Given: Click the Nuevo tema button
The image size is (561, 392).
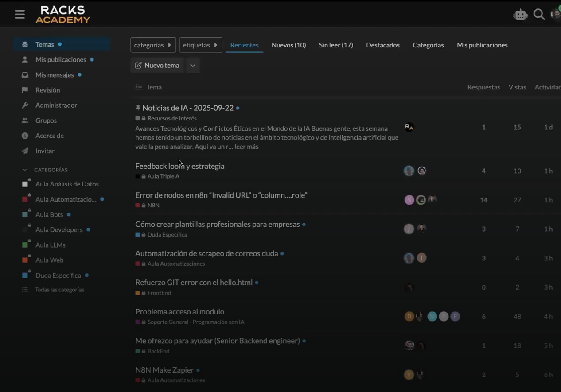Looking at the screenshot, I should tap(157, 66).
